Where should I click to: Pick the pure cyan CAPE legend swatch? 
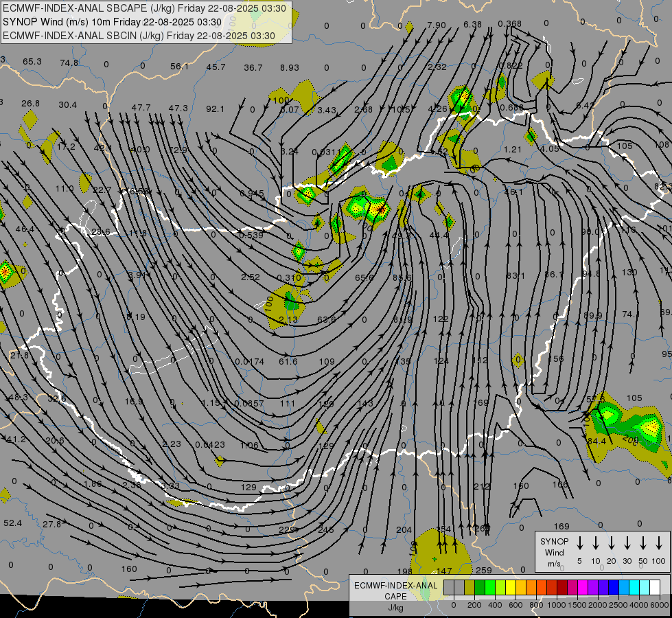click(x=634, y=587)
